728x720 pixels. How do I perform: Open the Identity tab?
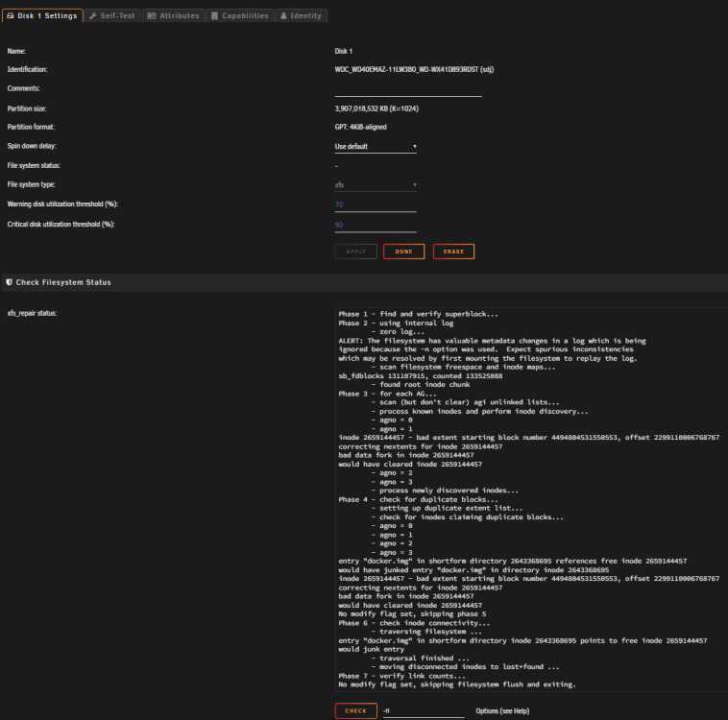pyautogui.click(x=302, y=15)
